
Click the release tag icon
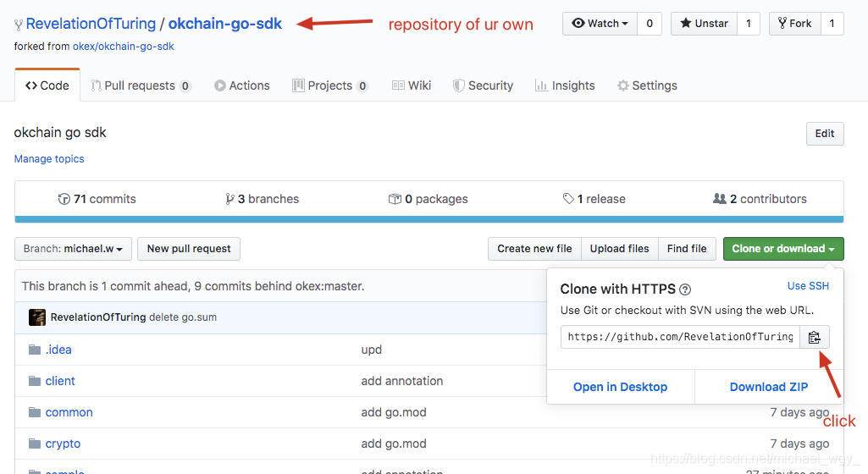point(568,199)
